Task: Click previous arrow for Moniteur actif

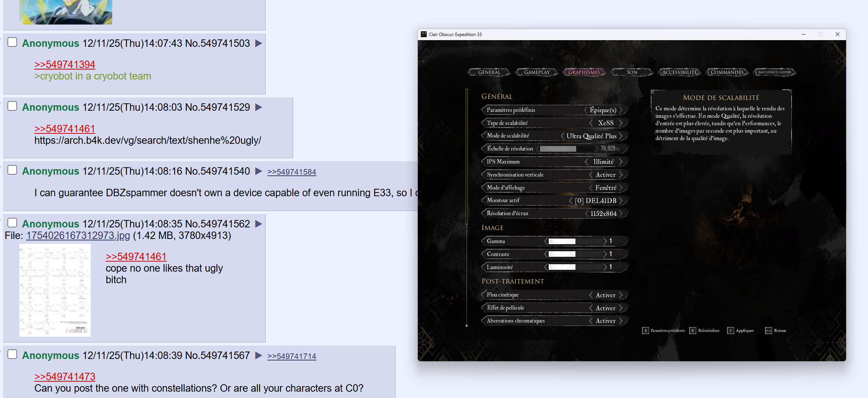Action: pyautogui.click(x=571, y=201)
